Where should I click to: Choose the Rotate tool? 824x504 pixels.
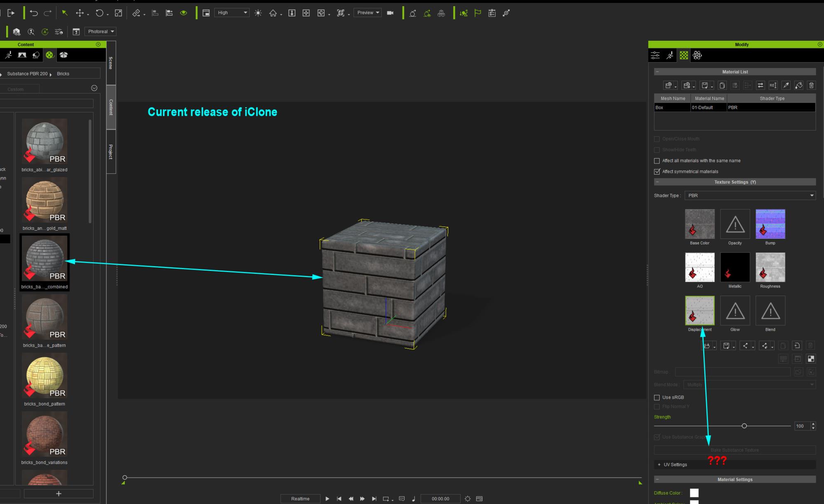[x=99, y=13]
